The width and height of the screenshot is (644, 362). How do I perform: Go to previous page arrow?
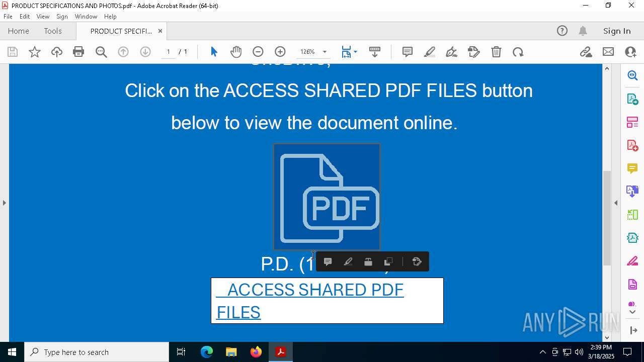123,52
